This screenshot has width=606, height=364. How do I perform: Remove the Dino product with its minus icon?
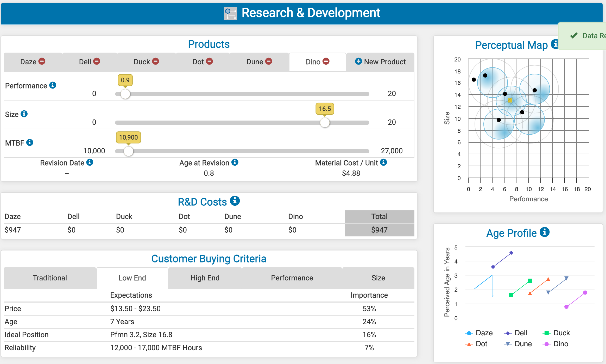click(x=326, y=61)
